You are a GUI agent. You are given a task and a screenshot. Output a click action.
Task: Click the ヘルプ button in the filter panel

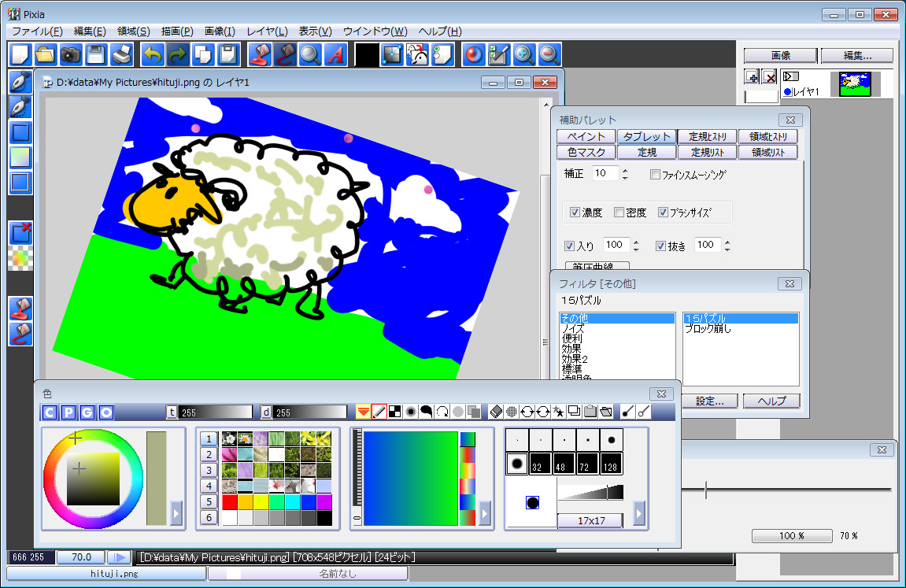[771, 401]
